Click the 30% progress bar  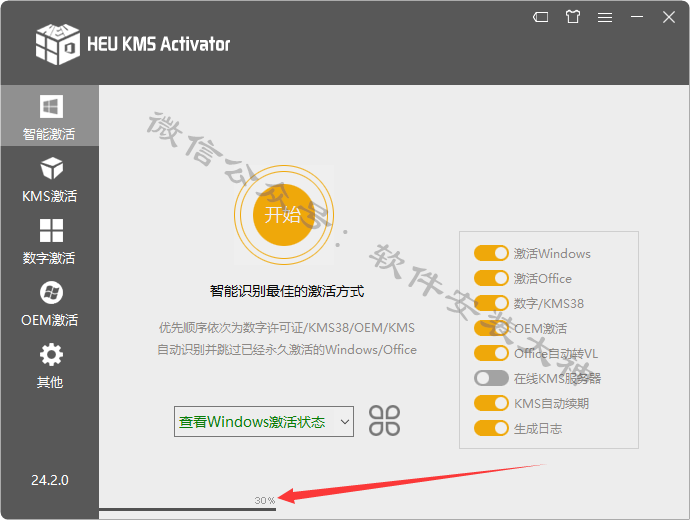click(187, 509)
